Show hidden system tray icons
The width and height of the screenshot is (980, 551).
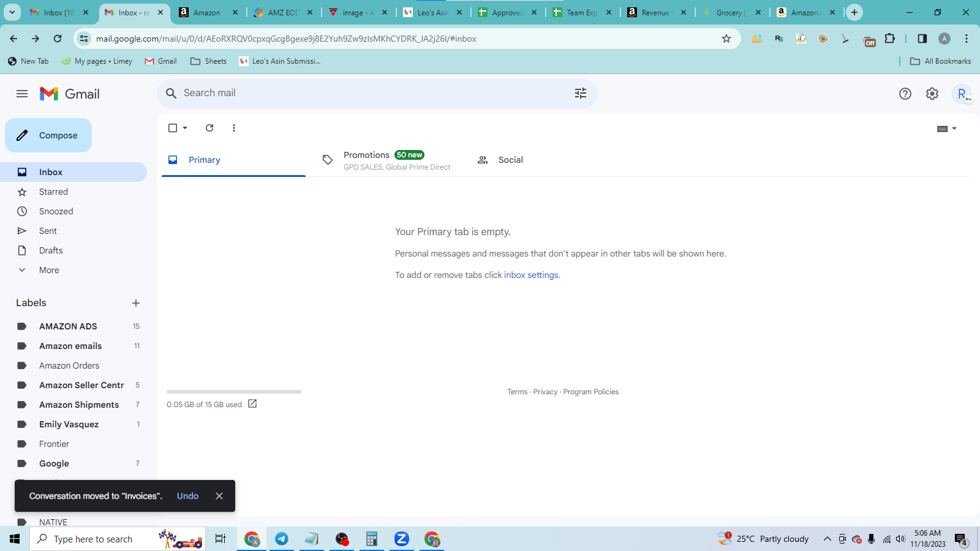[827, 539]
